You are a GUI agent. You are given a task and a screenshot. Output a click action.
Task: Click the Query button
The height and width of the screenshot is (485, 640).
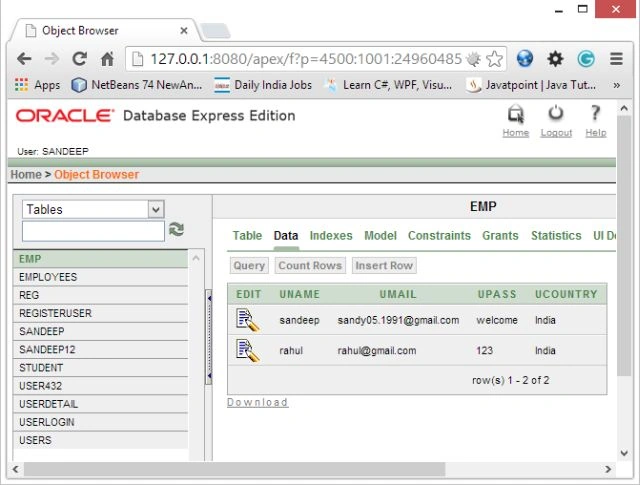249,265
